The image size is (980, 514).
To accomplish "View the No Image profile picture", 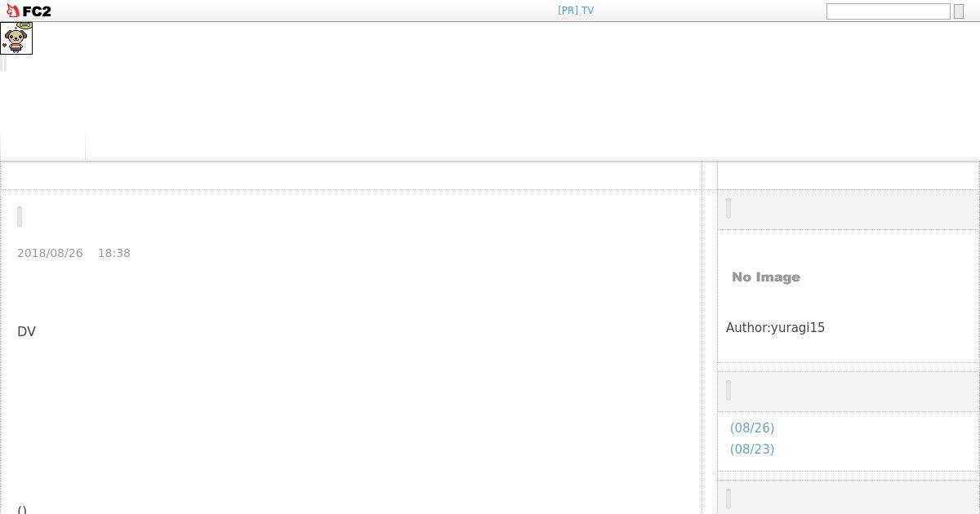I will [766, 277].
